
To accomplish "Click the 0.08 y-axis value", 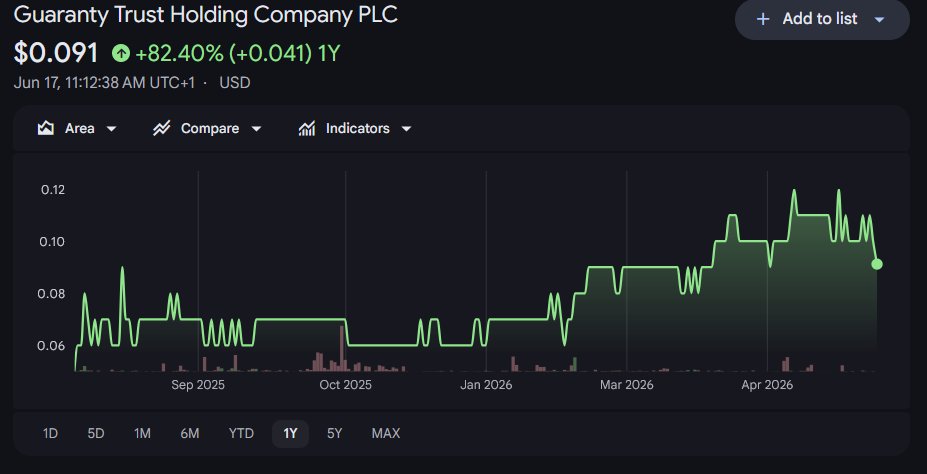I will pyautogui.click(x=51, y=294).
